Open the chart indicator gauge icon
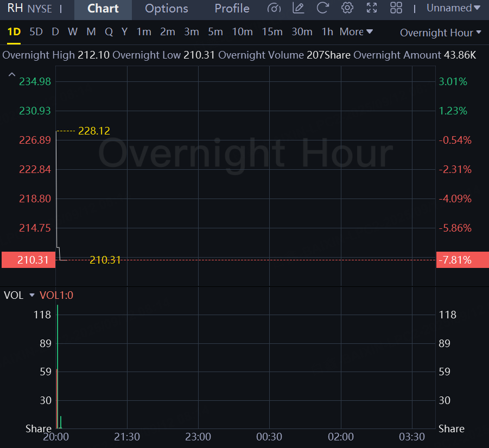Viewport: 489px width, 448px height. point(274,8)
